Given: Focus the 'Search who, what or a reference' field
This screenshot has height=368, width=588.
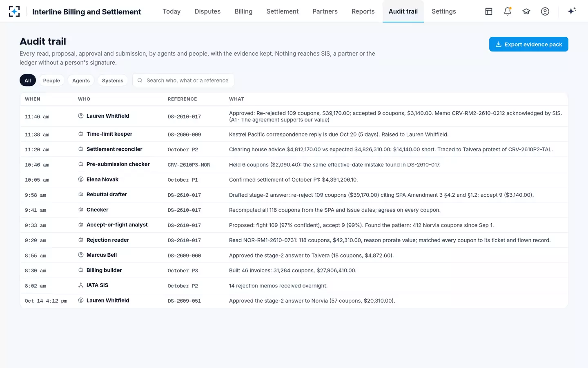Looking at the screenshot, I should [183, 81].
